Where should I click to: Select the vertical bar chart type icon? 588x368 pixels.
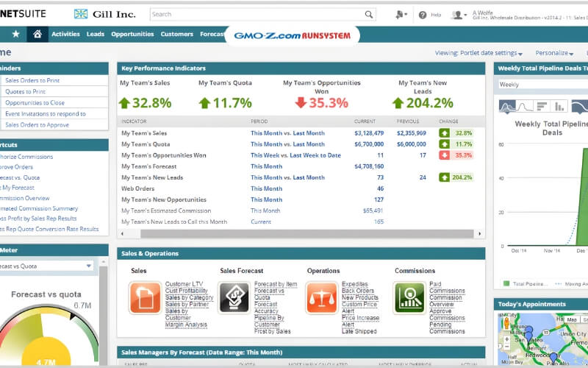click(559, 107)
